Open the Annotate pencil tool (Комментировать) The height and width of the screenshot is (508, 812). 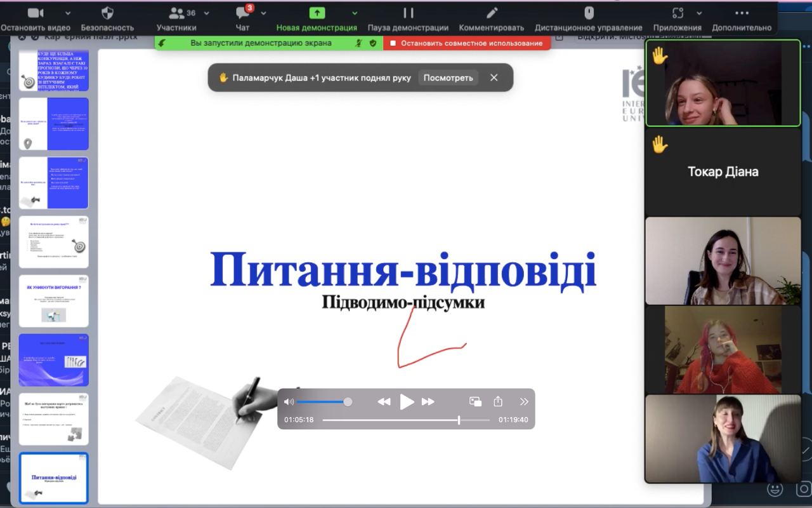coord(492,13)
